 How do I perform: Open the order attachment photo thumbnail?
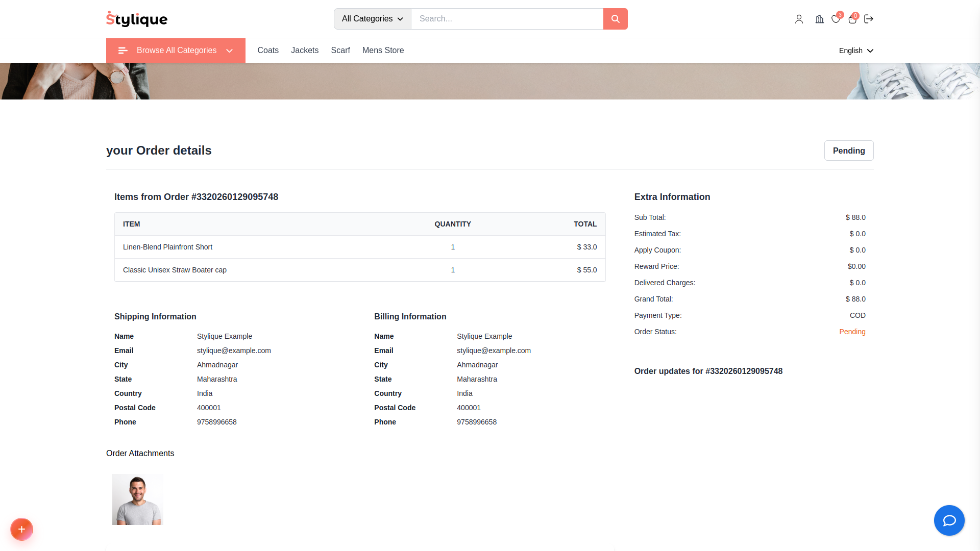tap(138, 499)
